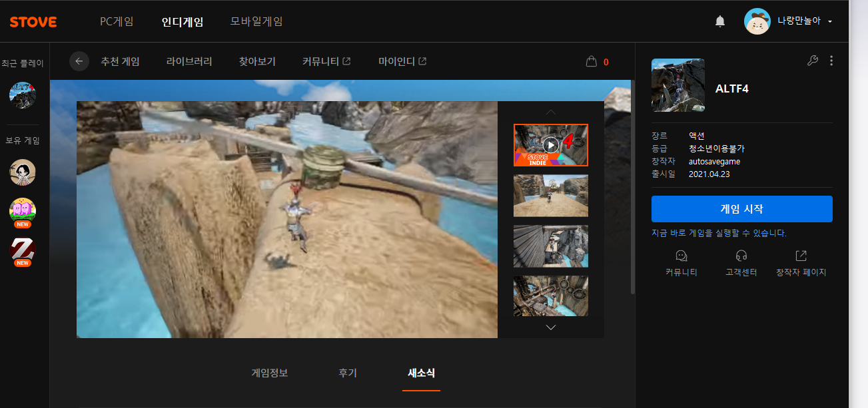Select the pink characters game with NEW badge

click(x=23, y=212)
